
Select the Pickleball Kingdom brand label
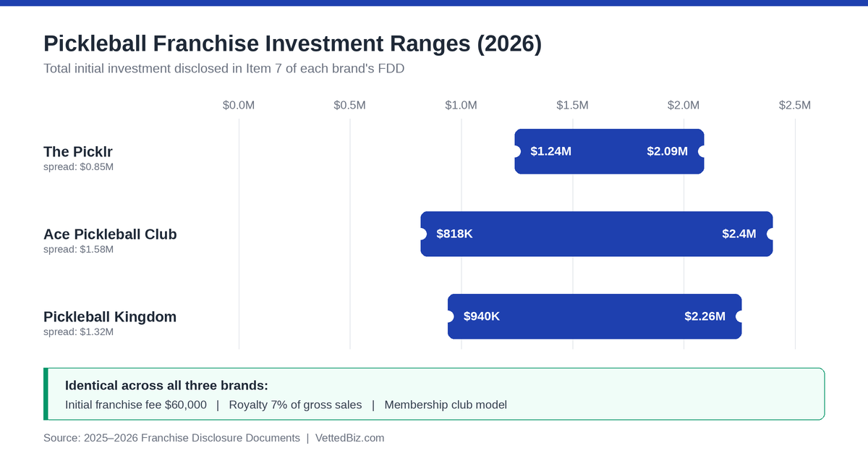click(x=110, y=317)
